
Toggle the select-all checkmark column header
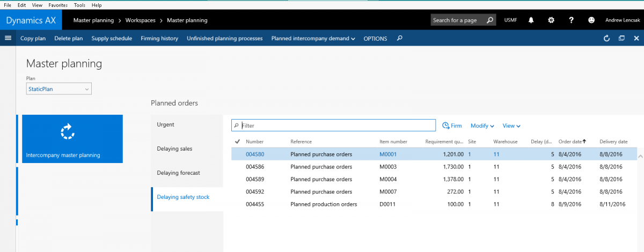point(238,142)
